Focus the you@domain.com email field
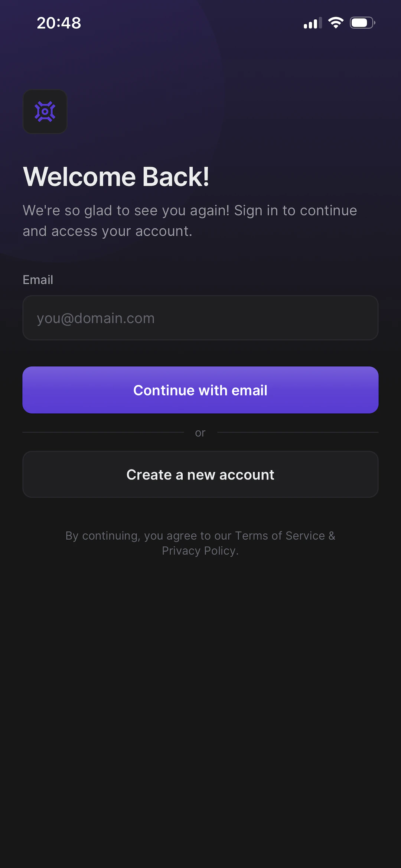 tap(200, 318)
